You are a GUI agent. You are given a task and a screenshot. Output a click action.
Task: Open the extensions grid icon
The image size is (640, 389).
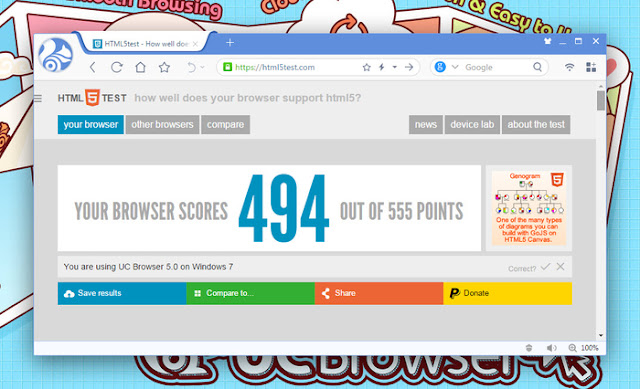(x=591, y=67)
